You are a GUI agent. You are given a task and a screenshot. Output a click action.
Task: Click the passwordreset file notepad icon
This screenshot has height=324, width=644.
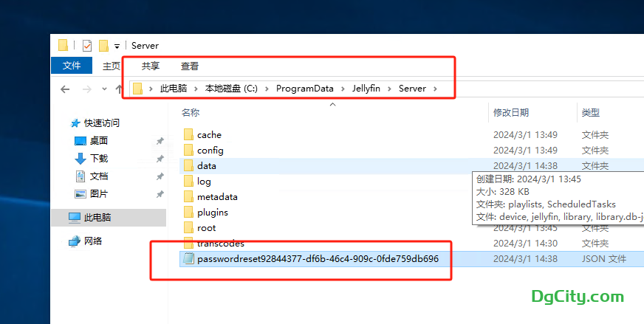click(188, 259)
